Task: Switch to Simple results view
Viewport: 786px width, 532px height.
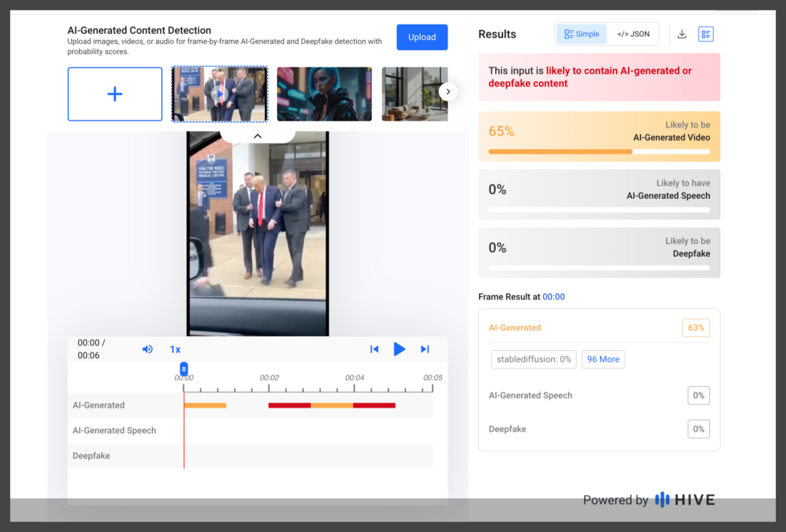Action: [581, 35]
